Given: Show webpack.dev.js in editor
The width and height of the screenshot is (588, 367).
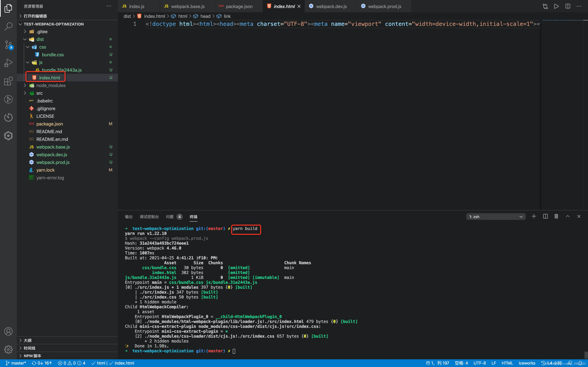Looking at the screenshot, I should pyautogui.click(x=331, y=6).
